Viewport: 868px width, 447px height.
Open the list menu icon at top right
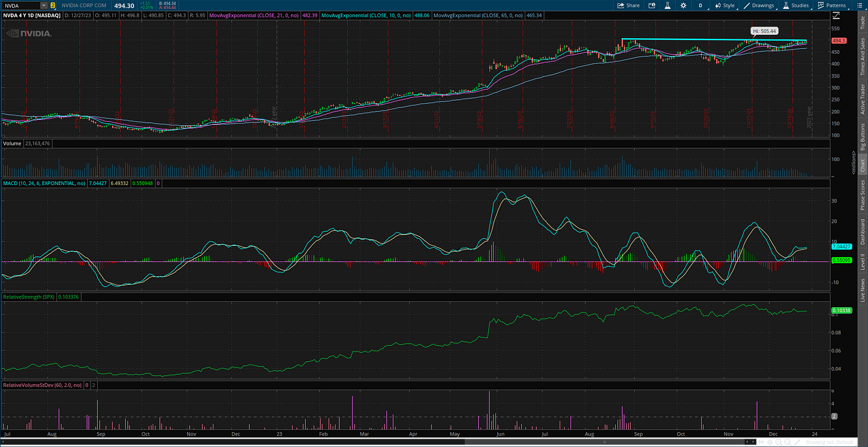[861, 5]
